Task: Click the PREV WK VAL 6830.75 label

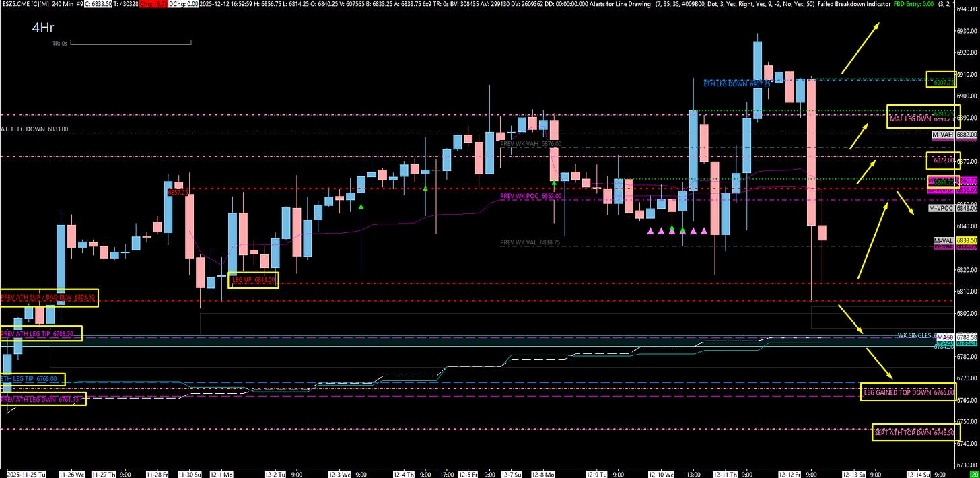Action: coord(530,242)
